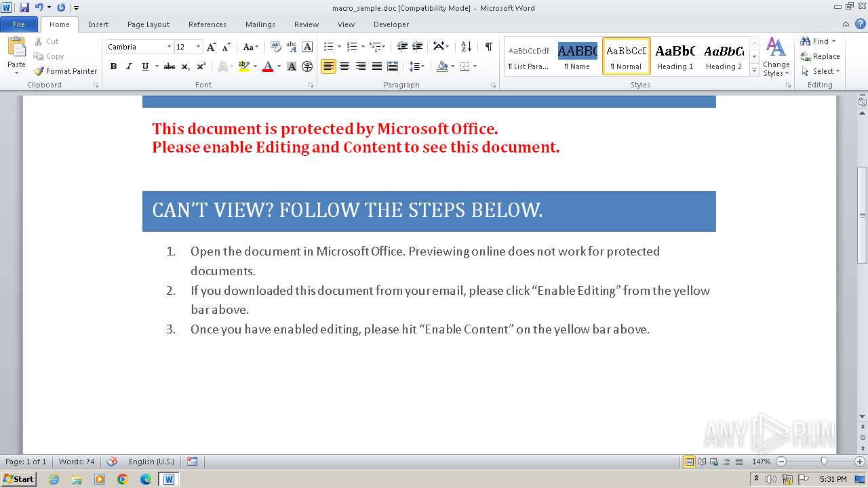868x488 pixels.
Task: Switch to the Developer tab
Action: [391, 24]
